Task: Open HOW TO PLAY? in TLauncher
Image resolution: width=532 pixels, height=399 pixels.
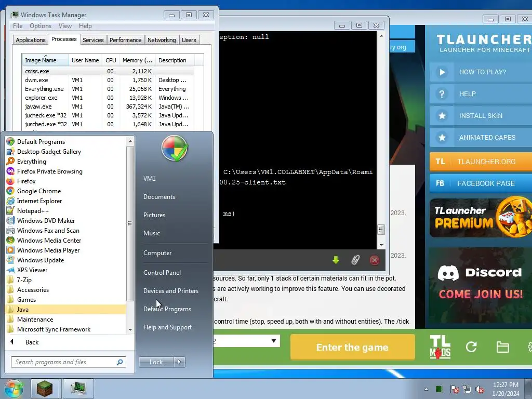Action: coord(481,72)
